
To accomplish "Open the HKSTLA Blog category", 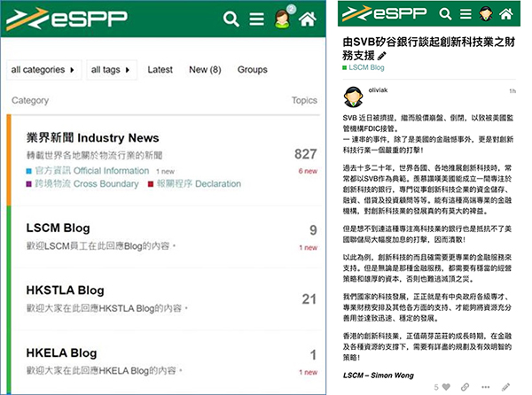I will point(65,290).
